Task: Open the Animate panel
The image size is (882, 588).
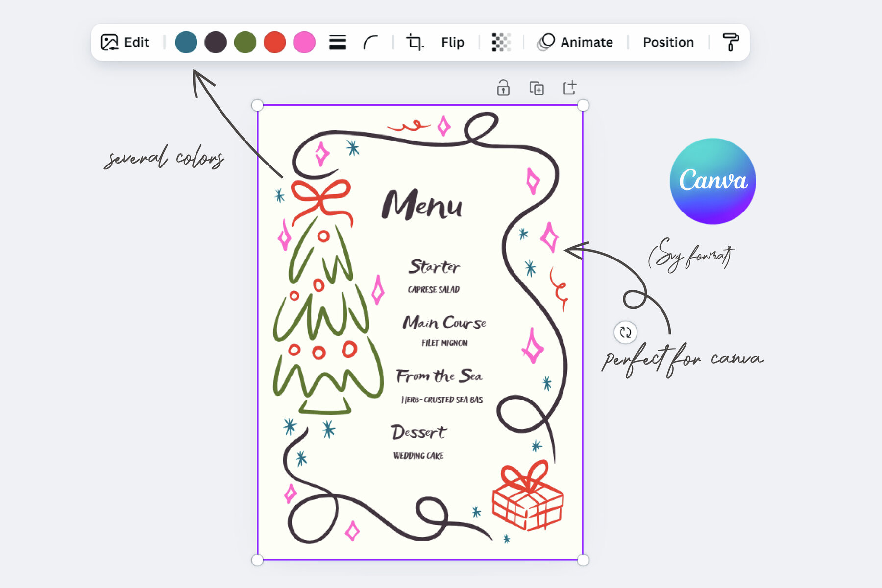Action: click(577, 42)
